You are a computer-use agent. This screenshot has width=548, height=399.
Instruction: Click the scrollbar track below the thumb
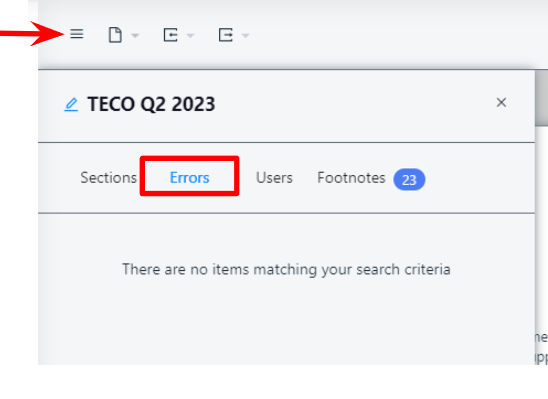point(541,227)
